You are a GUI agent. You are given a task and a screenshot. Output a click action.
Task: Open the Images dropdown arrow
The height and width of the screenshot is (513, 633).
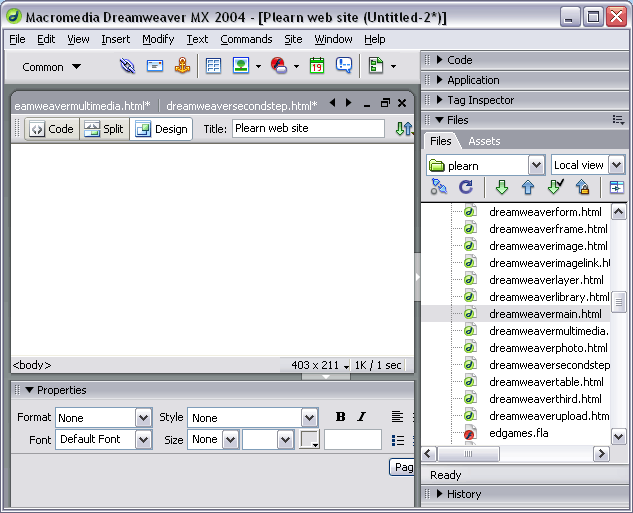258,67
